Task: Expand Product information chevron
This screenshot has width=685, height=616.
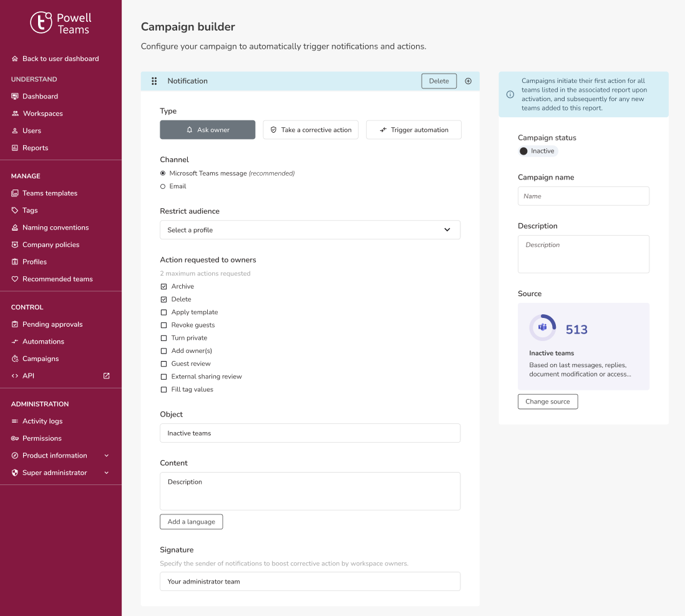Action: pos(107,455)
